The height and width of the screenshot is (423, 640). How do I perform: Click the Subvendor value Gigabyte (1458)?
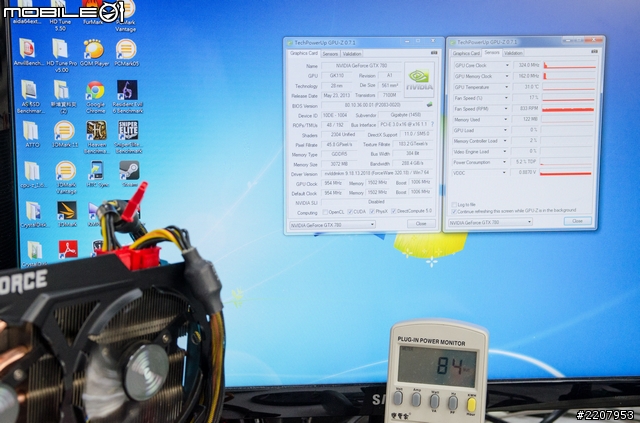click(405, 115)
